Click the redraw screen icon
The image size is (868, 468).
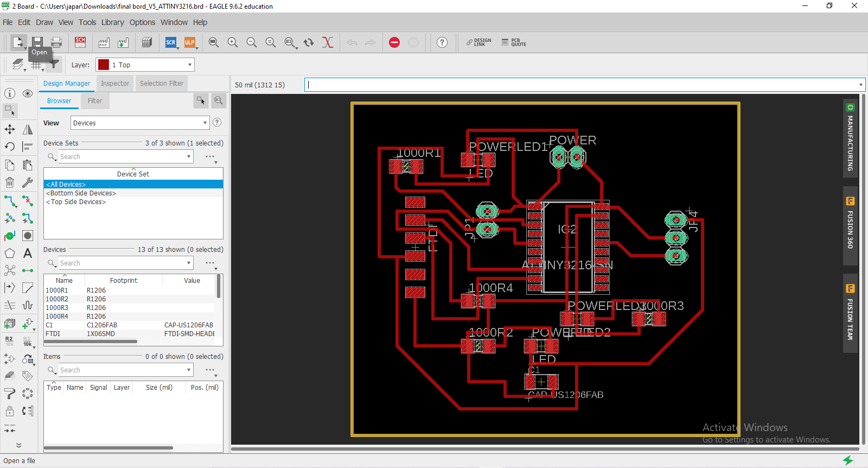tap(309, 42)
